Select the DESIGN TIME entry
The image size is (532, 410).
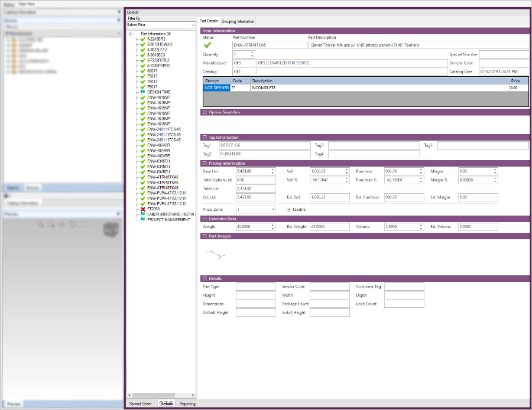pos(159,92)
